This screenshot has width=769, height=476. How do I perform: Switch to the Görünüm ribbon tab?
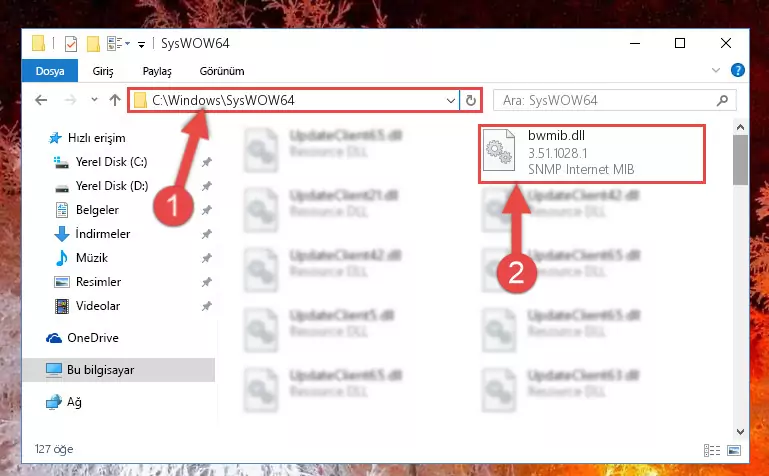222,71
